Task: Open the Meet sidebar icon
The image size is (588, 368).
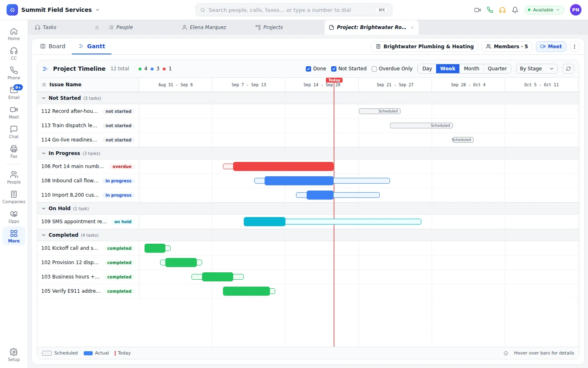Action: click(14, 113)
